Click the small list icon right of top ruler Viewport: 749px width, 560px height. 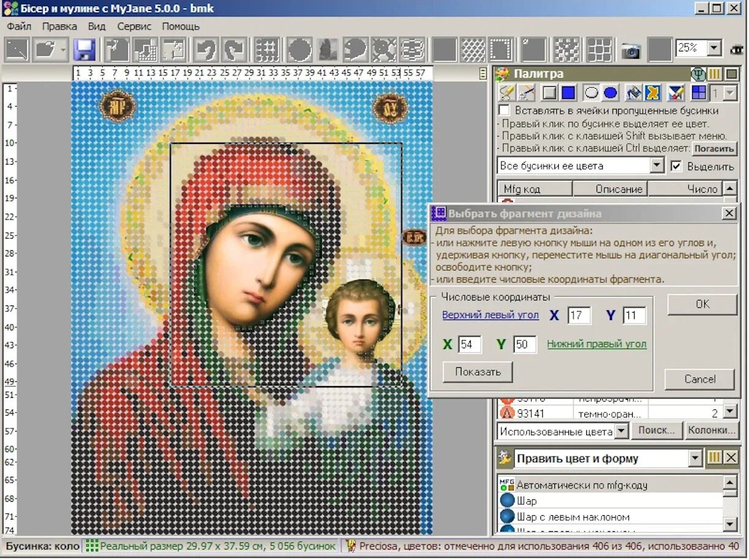click(483, 73)
